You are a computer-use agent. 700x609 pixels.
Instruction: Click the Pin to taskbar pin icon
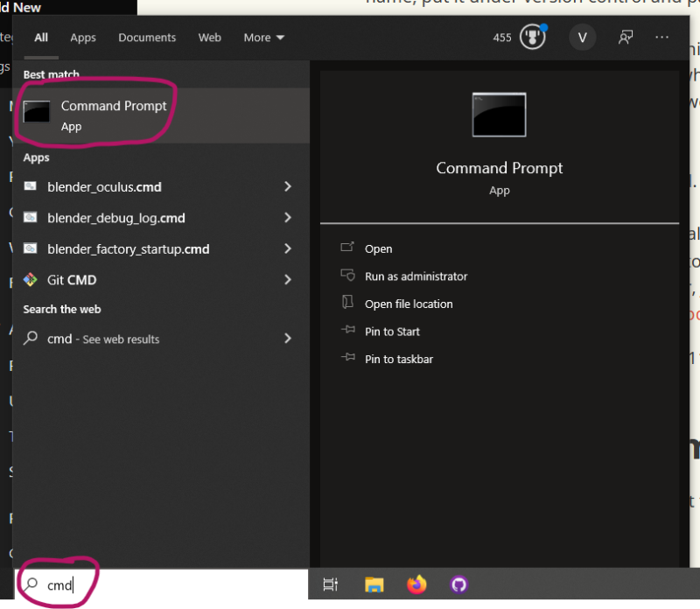coord(347,357)
